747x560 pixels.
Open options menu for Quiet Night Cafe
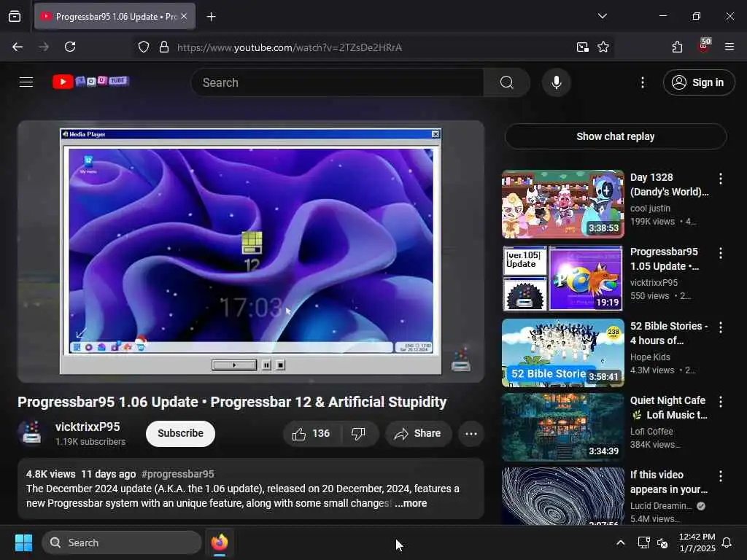pyautogui.click(x=720, y=402)
